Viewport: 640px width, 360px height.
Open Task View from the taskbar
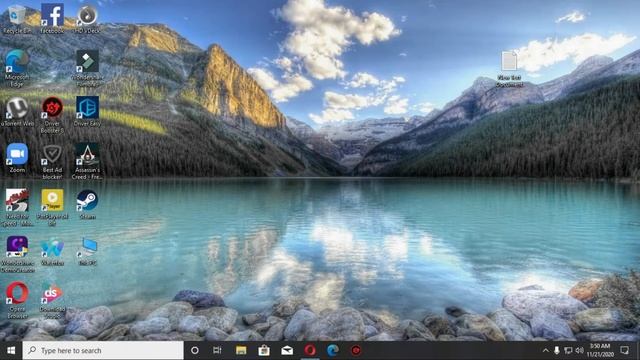217,350
